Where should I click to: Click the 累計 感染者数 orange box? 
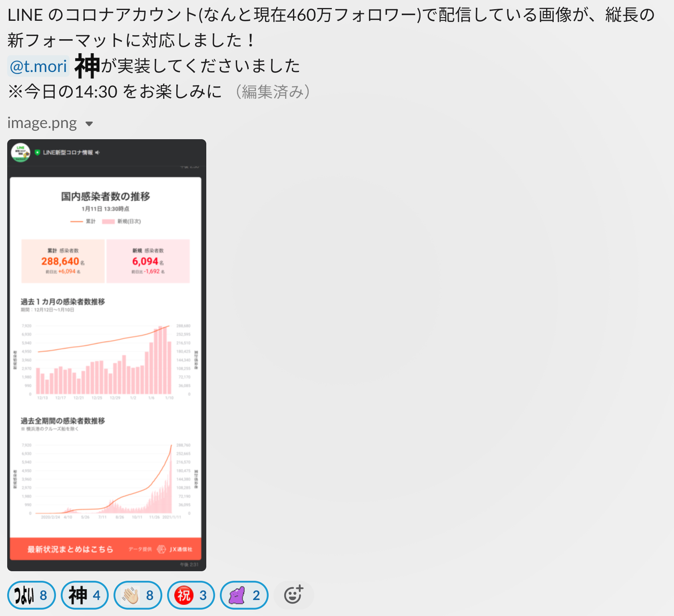[63, 261]
